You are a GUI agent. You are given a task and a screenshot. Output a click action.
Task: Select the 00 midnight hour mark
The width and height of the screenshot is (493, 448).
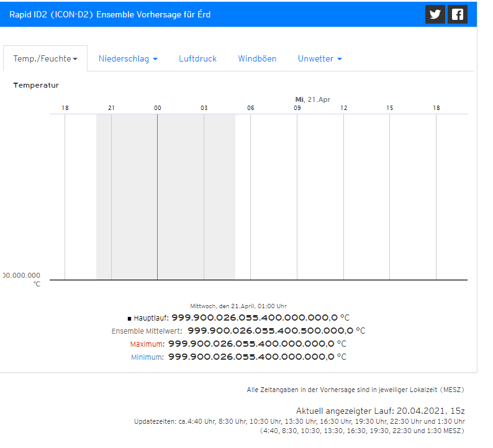[158, 108]
